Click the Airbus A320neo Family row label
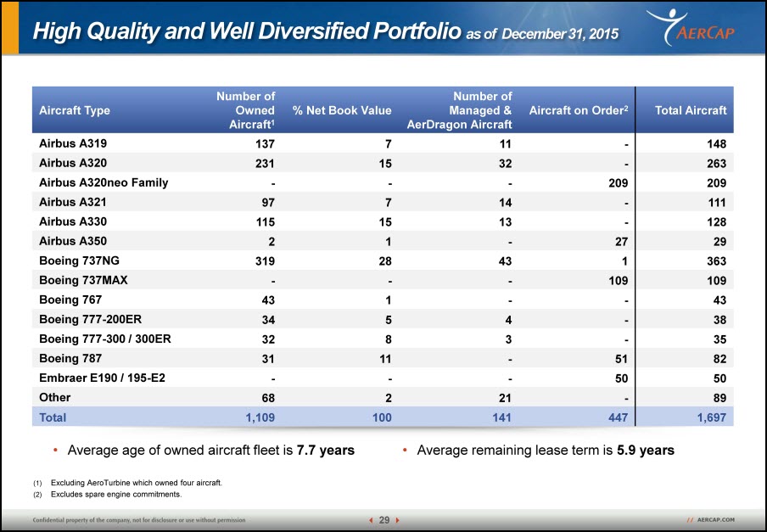This screenshot has height=532, width=767. coord(104,183)
